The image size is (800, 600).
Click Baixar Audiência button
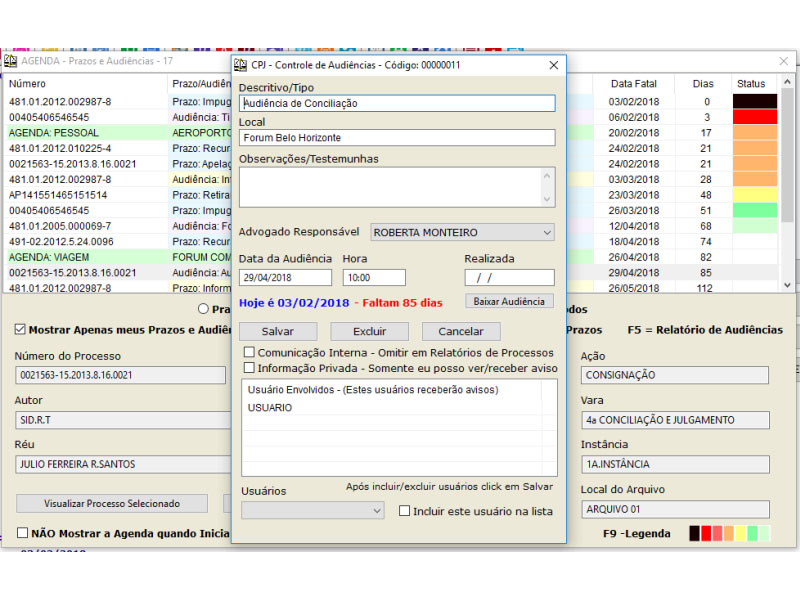509,301
